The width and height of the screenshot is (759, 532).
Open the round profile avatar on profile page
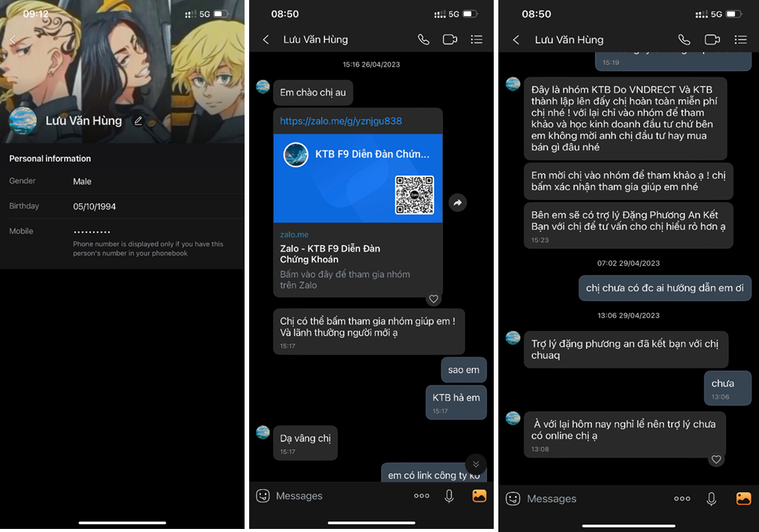pos(23,120)
